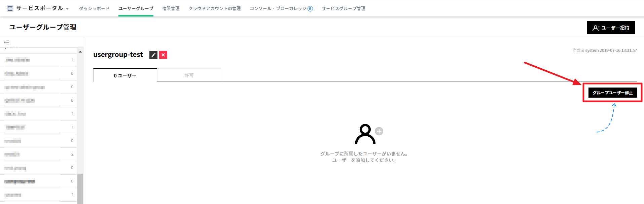Open サービスグループ管理 menu

343,8
